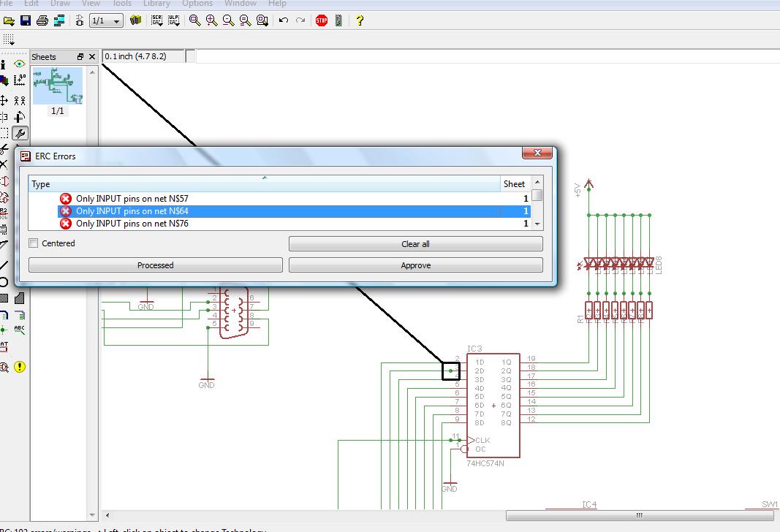780x532 pixels.
Task: Run the ERC yellow exclamation tool
Action: pyautogui.click(x=20, y=367)
